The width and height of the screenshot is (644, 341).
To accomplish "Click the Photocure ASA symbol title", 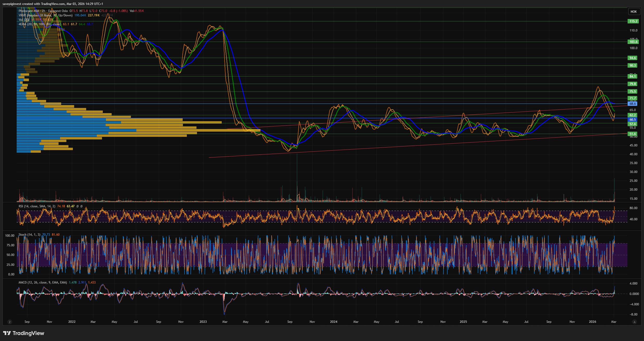I will click(x=29, y=11).
